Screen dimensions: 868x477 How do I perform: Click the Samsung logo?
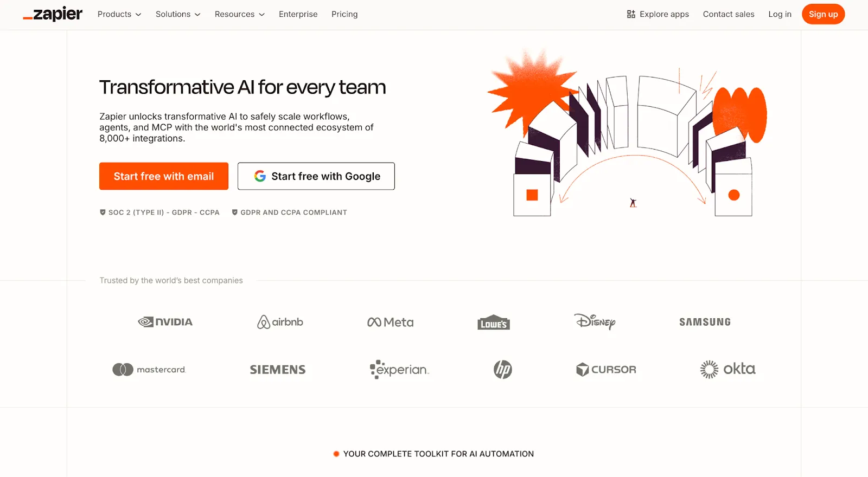[705, 322]
